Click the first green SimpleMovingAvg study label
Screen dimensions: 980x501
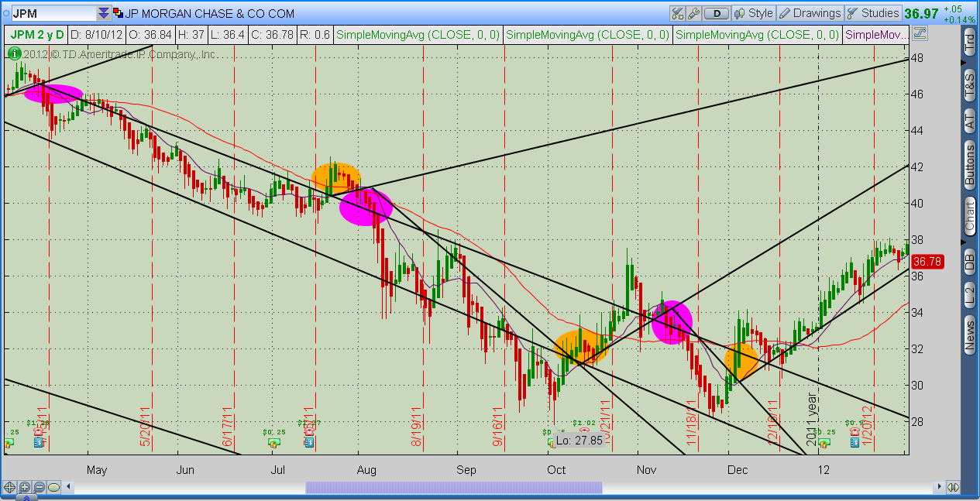(418, 34)
